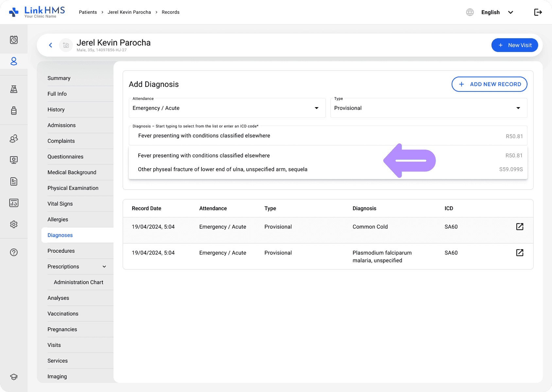Open the monitor display sidebar icon
Viewport: 552px width, 392px height.
click(14, 160)
